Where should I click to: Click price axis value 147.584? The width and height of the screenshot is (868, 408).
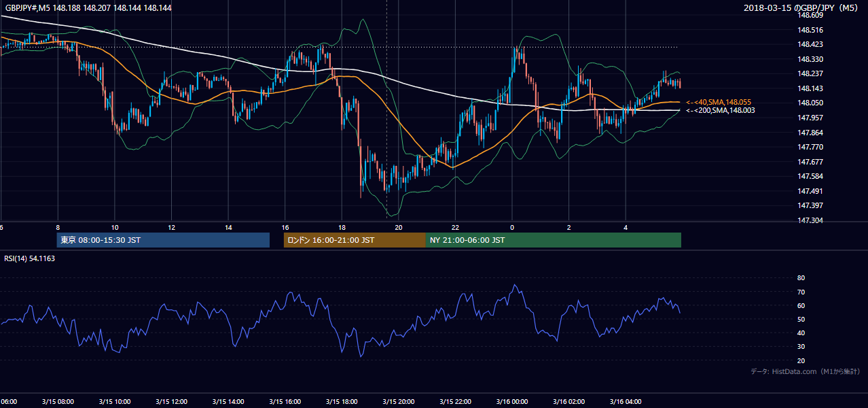pyautogui.click(x=810, y=177)
